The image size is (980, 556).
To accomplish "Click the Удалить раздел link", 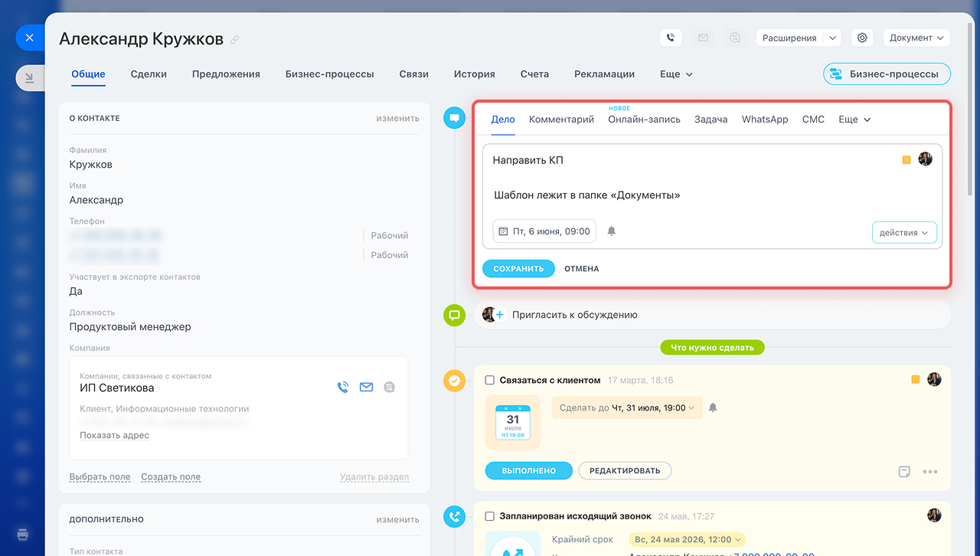I will [x=374, y=476].
